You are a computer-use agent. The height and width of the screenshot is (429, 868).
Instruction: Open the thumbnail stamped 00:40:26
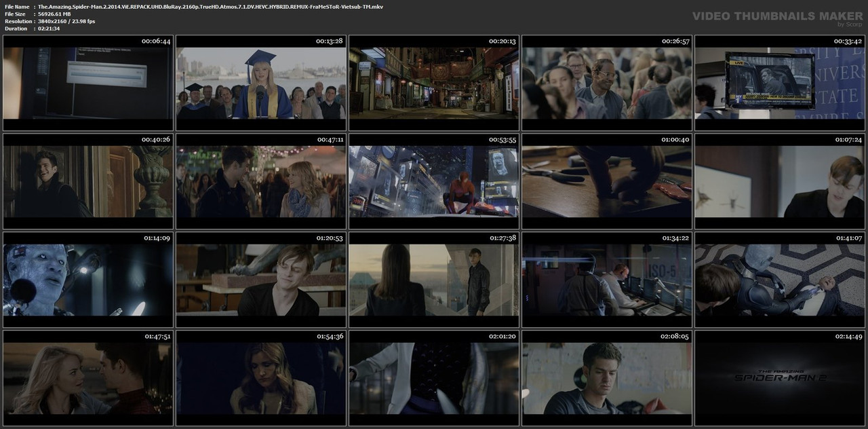[x=88, y=181]
